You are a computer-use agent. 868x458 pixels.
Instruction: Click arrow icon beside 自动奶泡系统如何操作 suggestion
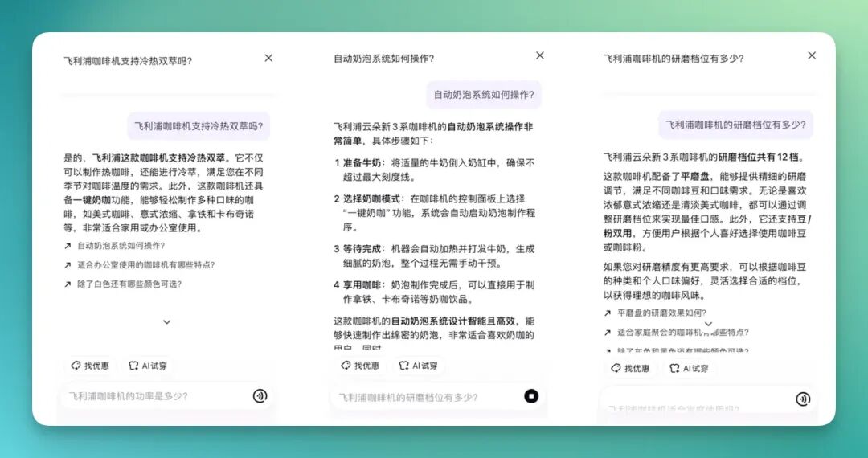[x=68, y=246]
